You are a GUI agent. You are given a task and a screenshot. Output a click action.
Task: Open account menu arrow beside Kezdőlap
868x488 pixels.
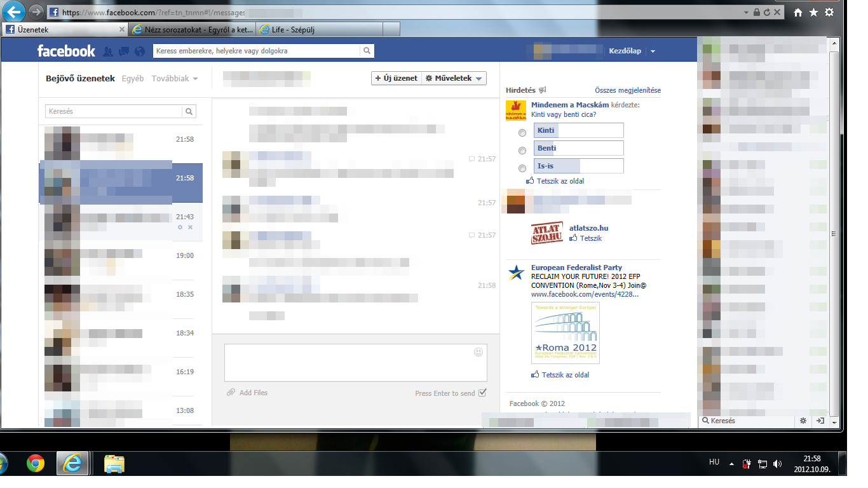pos(653,51)
